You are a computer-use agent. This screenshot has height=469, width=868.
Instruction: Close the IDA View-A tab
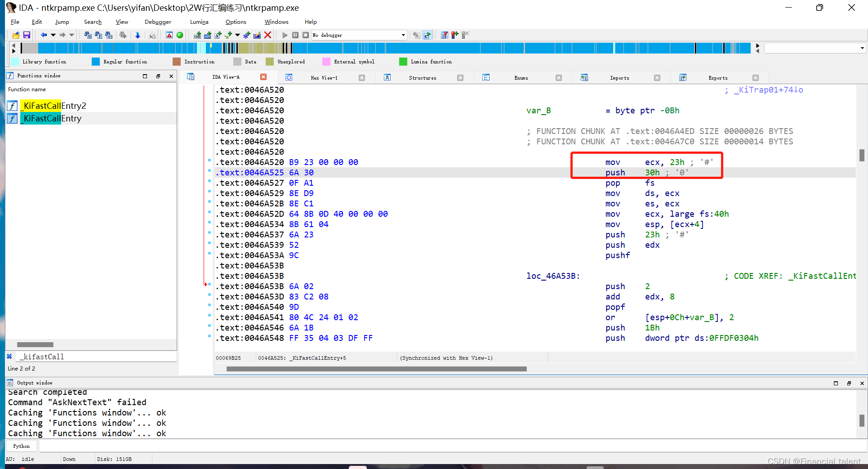pyautogui.click(x=263, y=77)
